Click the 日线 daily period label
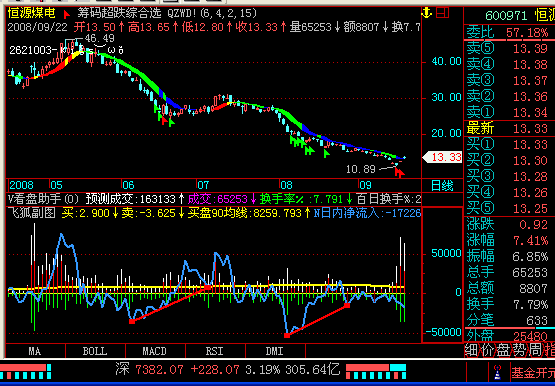 pos(442,185)
